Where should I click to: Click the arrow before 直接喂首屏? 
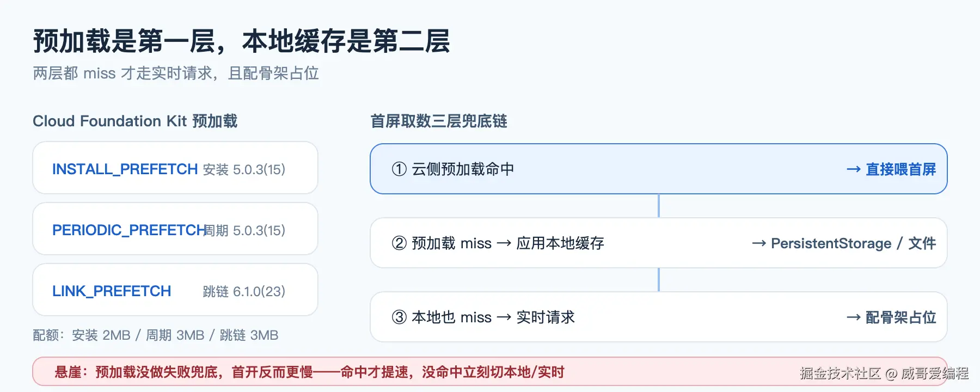(854, 170)
